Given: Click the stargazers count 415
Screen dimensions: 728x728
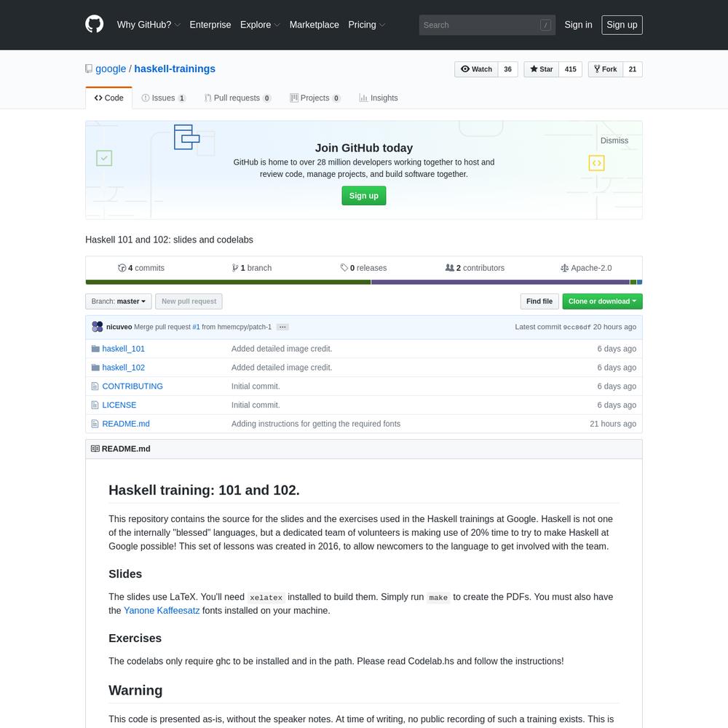Looking at the screenshot, I should (x=571, y=69).
